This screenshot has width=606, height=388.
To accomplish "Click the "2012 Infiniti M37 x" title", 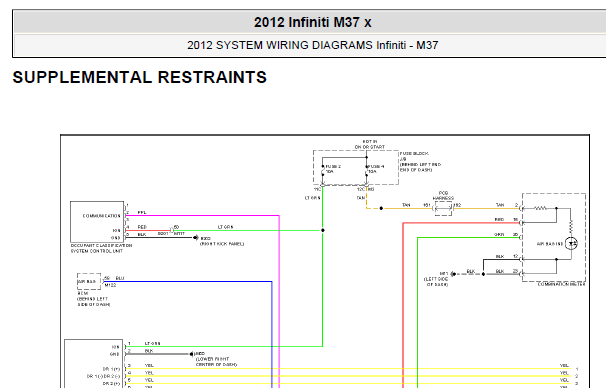I will pos(312,22).
